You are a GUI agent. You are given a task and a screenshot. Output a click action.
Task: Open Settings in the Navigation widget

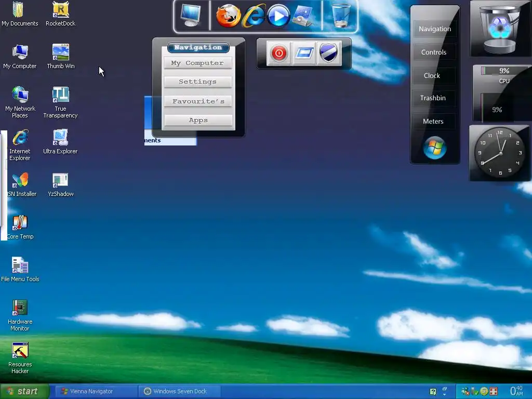pos(197,82)
